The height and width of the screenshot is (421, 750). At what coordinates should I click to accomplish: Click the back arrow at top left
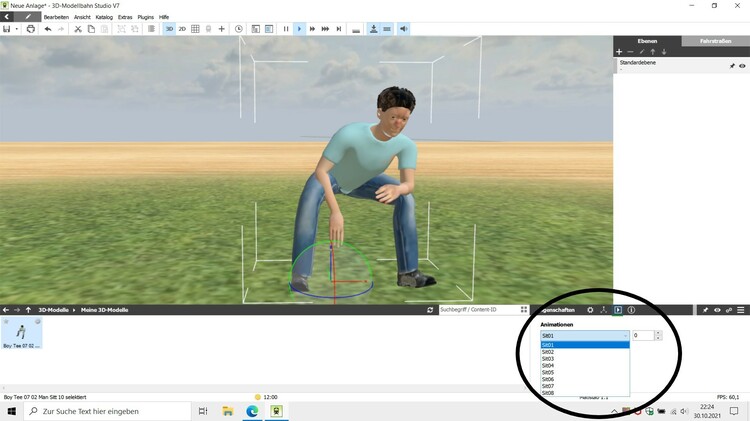coord(7,17)
